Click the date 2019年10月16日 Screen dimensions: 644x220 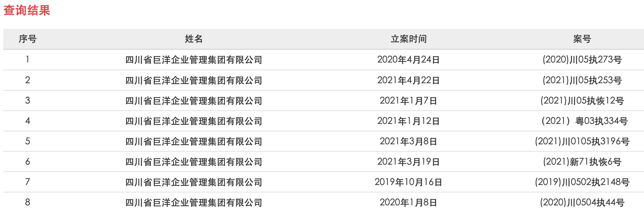tap(408, 182)
